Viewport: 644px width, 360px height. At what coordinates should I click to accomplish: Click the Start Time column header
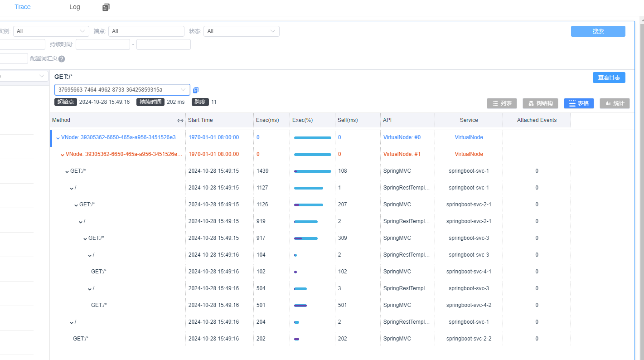click(200, 120)
